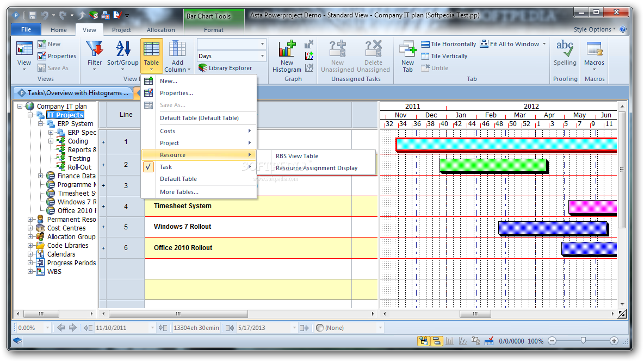Open view Properties in Views group
Image resolution: width=644 pixels, height=362 pixels.
(57, 56)
